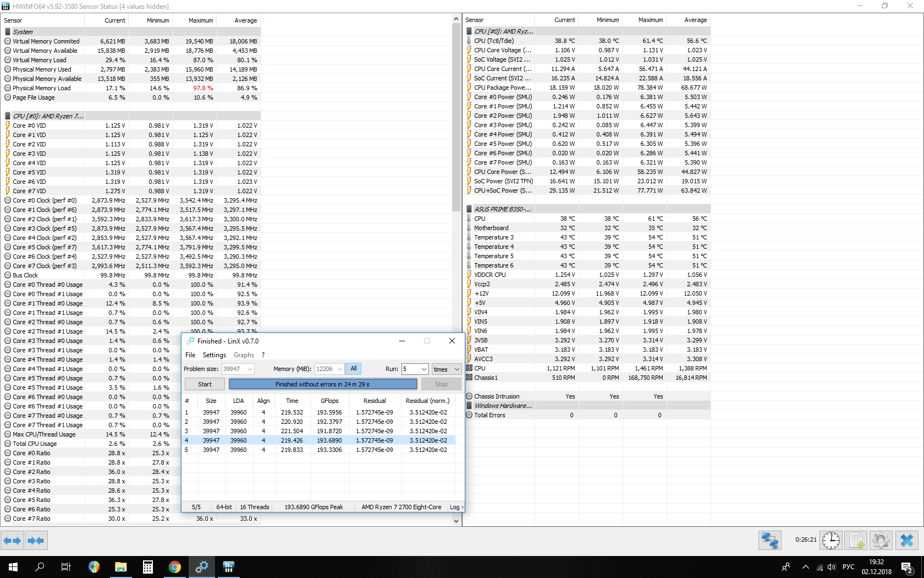
Task: Click the Average column header in right panel
Action: click(x=689, y=20)
